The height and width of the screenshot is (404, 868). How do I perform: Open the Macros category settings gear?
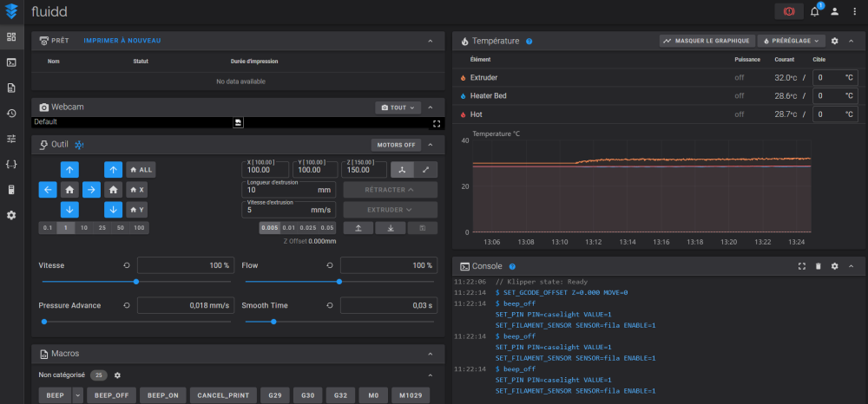click(117, 375)
